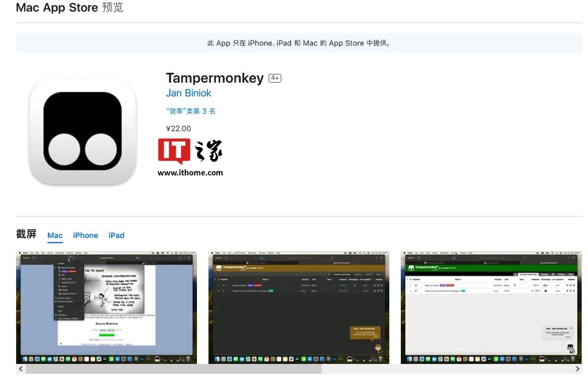Switch to the iPhone screenshots tab

tap(85, 235)
